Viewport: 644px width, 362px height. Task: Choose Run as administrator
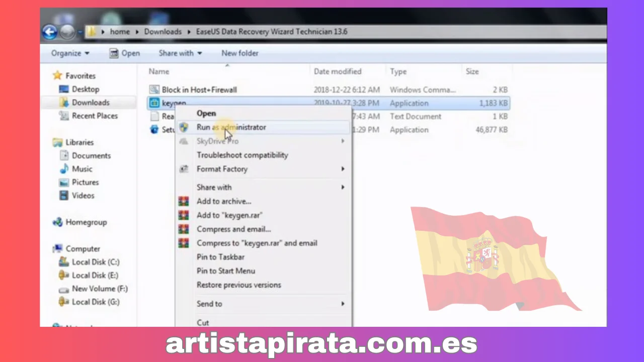[x=231, y=128]
